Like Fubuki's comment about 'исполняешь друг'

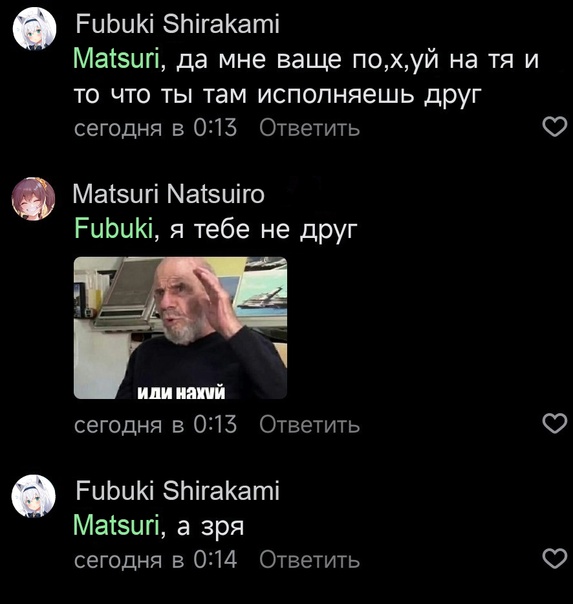coord(555,126)
